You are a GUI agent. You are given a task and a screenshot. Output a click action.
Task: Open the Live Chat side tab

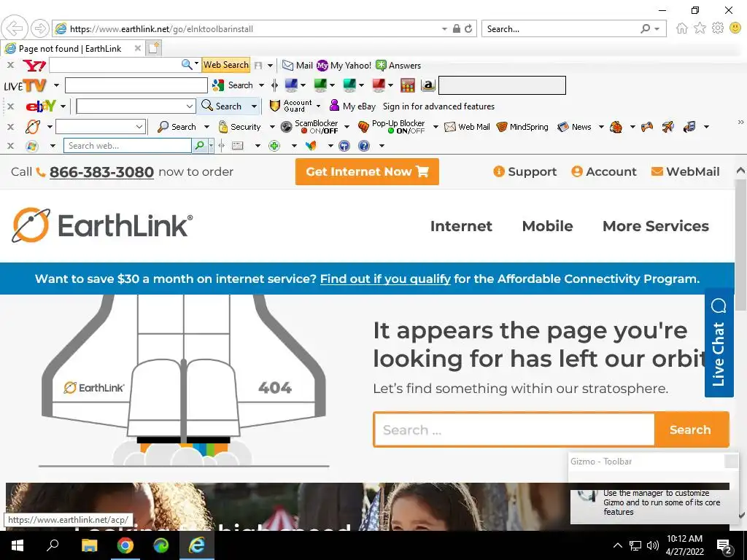(x=719, y=343)
